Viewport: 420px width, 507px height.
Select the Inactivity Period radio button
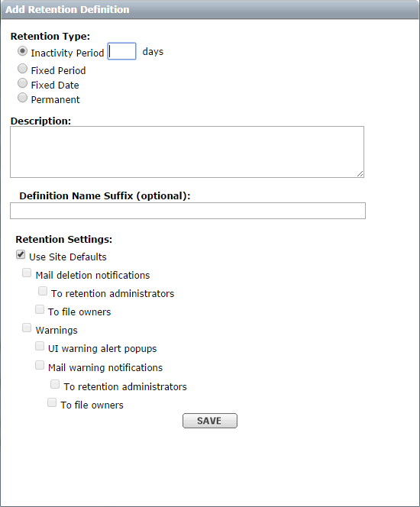[22, 51]
